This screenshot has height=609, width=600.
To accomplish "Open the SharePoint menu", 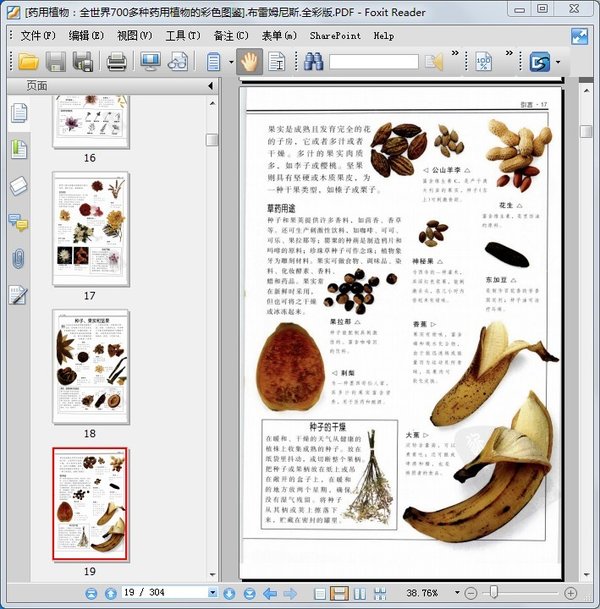I will click(335, 36).
